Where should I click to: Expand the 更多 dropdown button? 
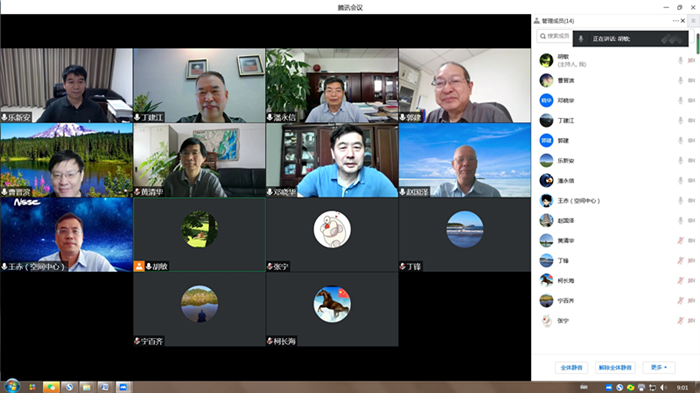[659, 368]
